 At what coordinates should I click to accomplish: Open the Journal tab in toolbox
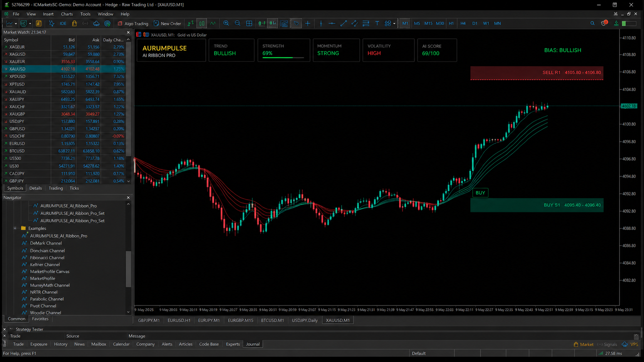tap(253, 344)
